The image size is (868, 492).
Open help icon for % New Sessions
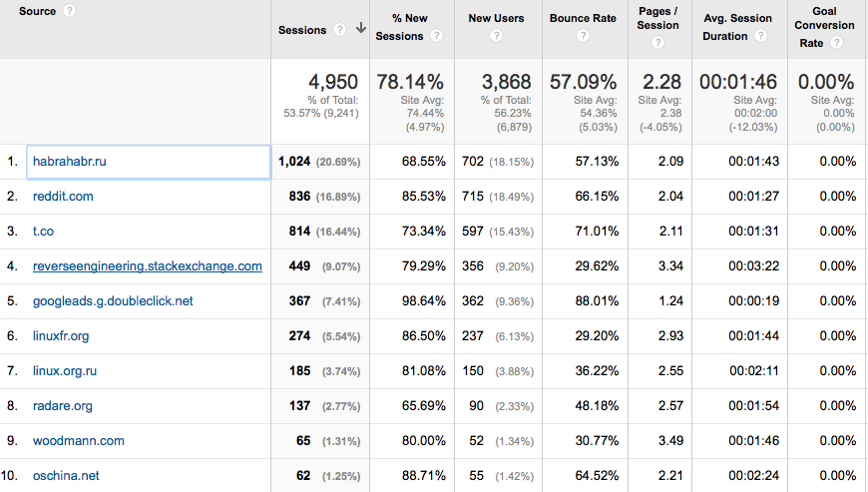tap(436, 36)
